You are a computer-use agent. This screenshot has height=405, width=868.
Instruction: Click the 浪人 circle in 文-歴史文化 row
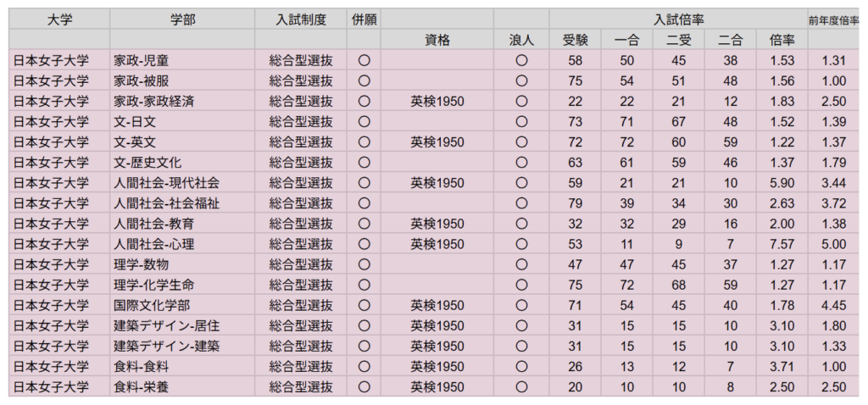coord(521,163)
